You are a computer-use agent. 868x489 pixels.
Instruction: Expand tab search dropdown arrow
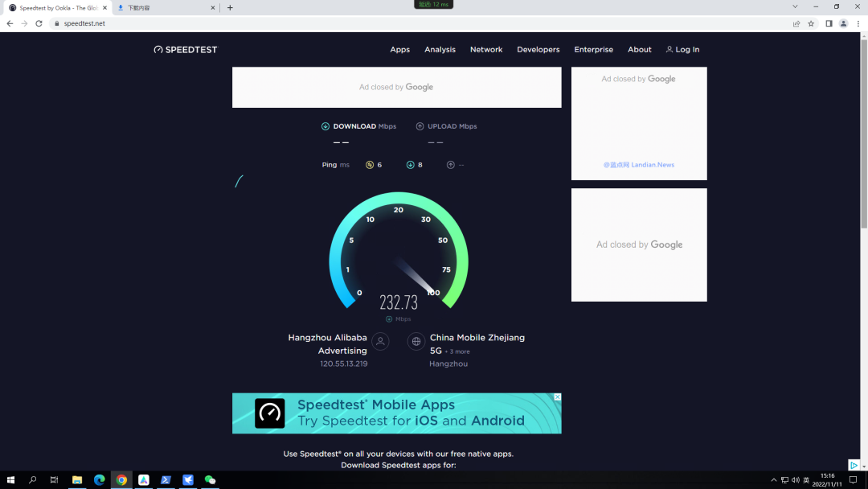pyautogui.click(x=795, y=6)
